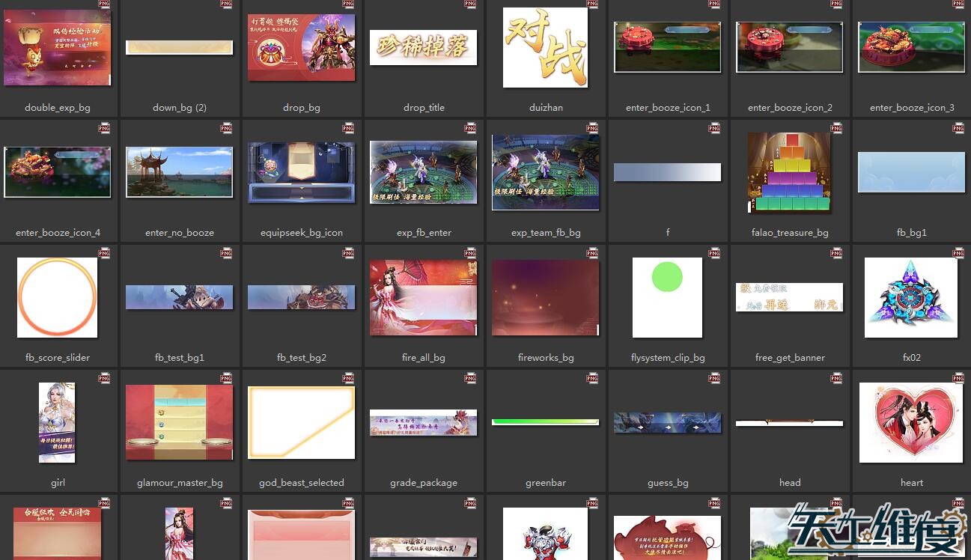Select the enter_booze_icon_1 file
The image size is (971, 560).
(x=668, y=47)
